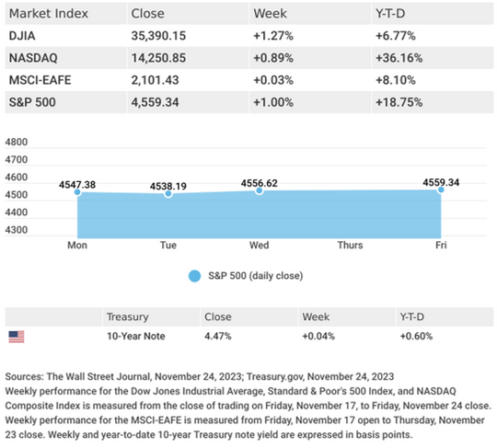Click the S&P 500 (daily close) legend text
Viewport: 497px width, 448px height.
tap(256, 276)
